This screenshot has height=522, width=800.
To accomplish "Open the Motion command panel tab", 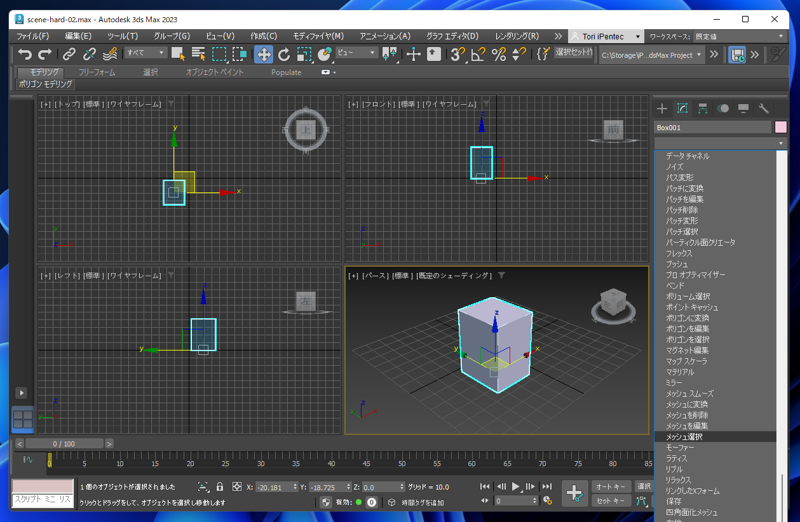I will (723, 108).
